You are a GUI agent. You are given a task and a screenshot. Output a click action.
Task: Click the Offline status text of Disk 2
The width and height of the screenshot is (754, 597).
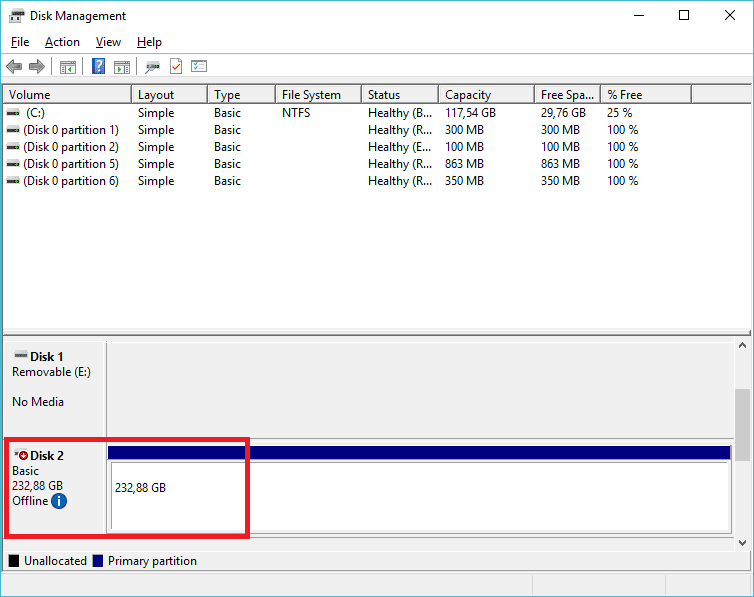[30, 501]
